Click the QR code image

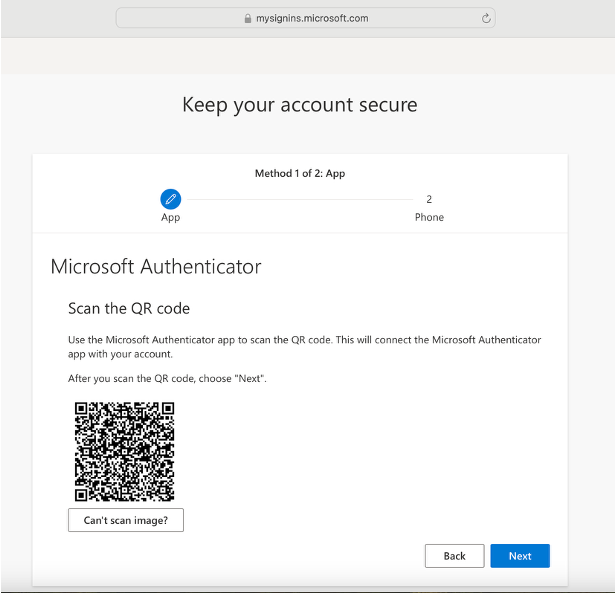click(125, 451)
